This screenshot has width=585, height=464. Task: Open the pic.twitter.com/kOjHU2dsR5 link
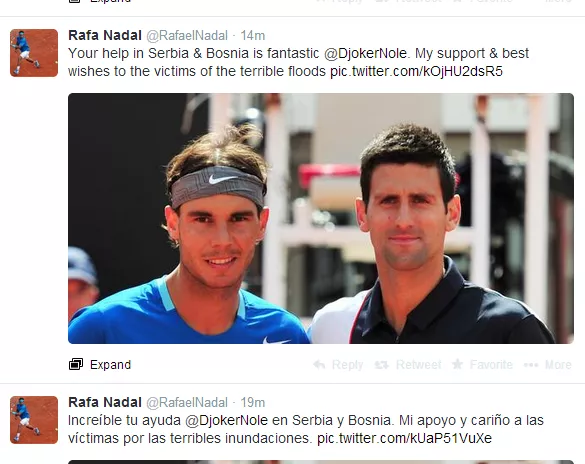[x=416, y=71]
